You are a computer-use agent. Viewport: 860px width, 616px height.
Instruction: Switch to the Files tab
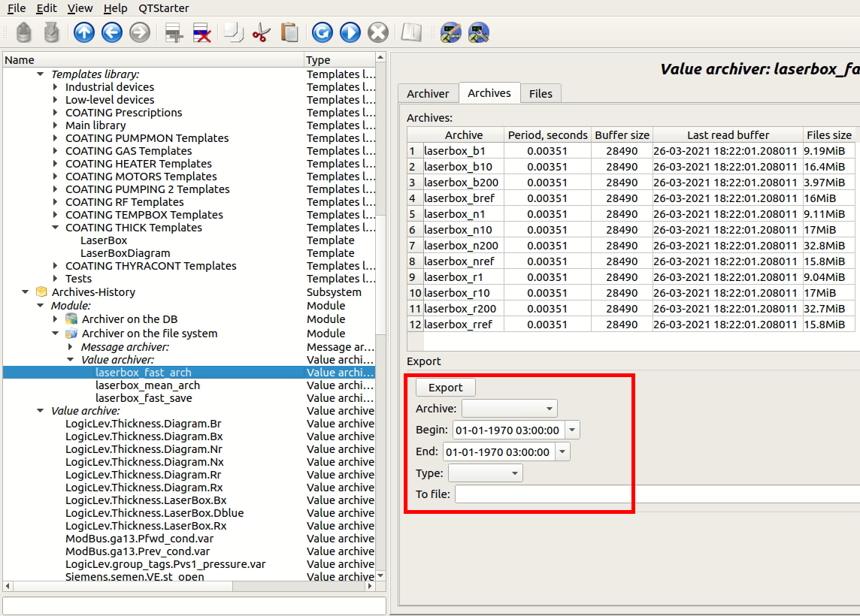(541, 94)
